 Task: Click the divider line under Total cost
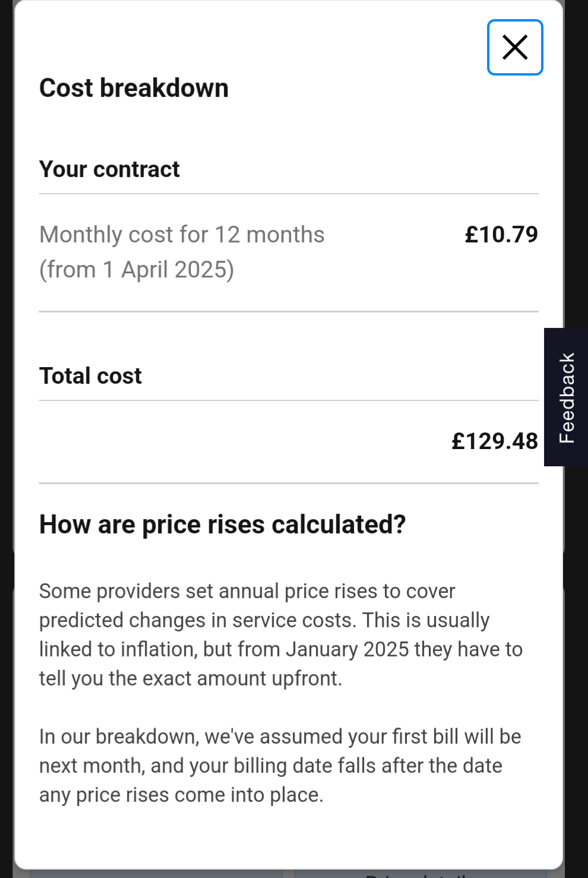289,400
